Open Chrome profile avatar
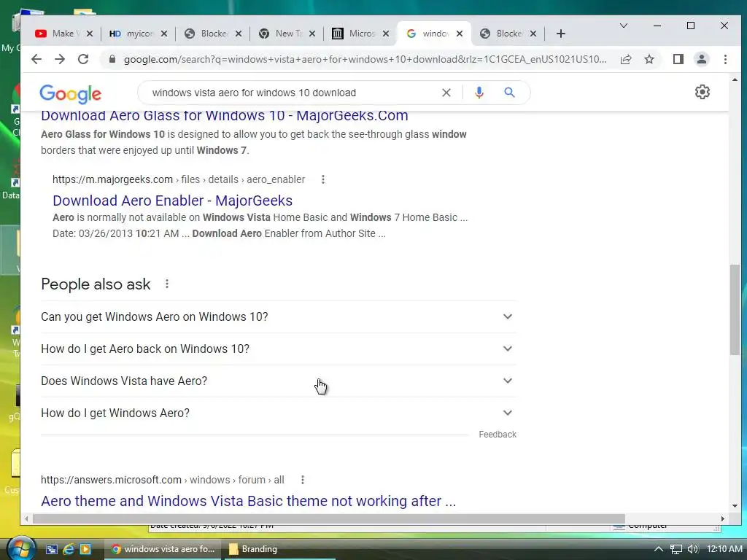The height and width of the screenshot is (560, 747). tap(701, 59)
